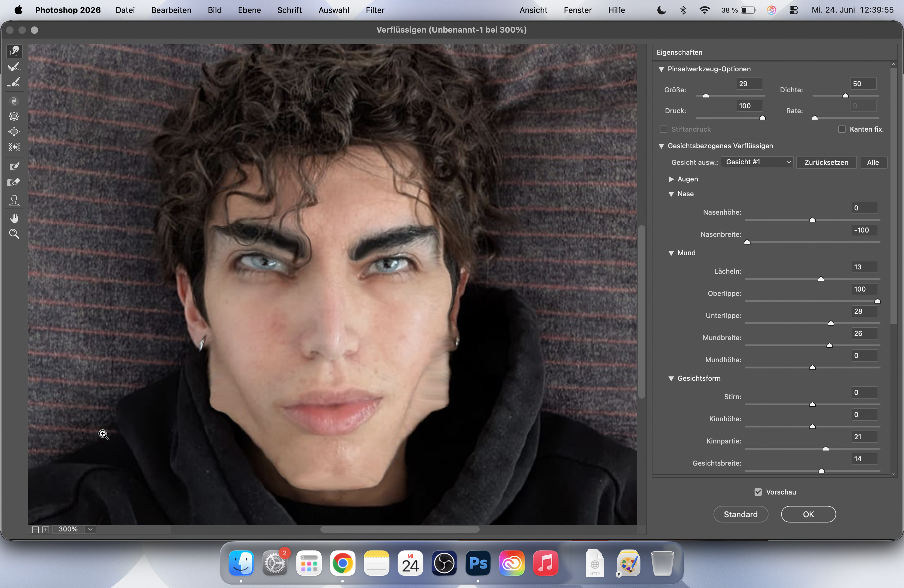Open the Filter menu
This screenshot has width=904, height=588.
click(375, 10)
